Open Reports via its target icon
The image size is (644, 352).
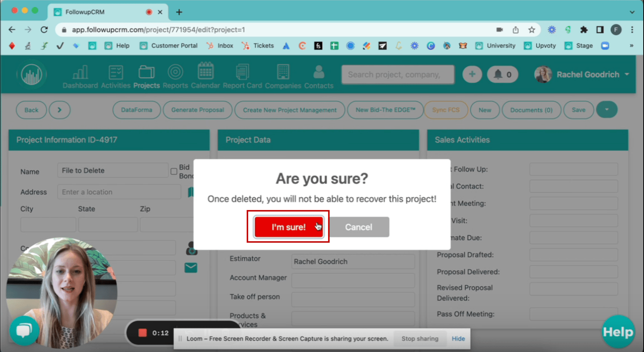tap(175, 71)
